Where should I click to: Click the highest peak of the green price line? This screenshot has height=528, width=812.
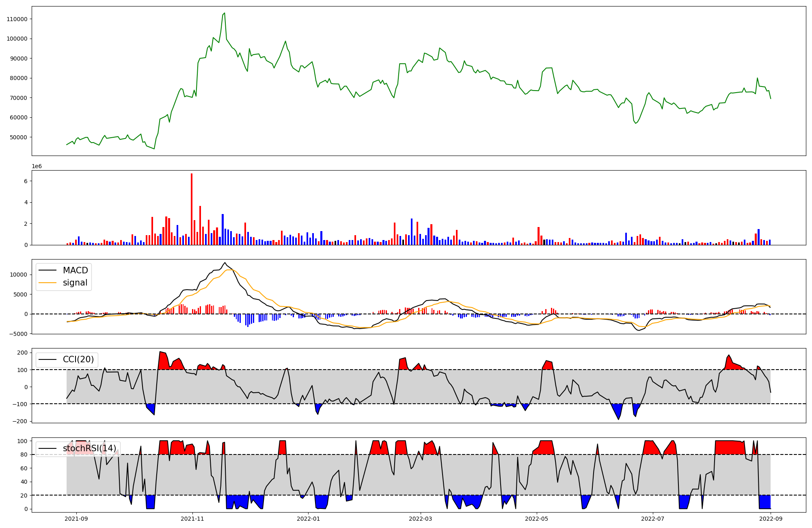(x=225, y=13)
